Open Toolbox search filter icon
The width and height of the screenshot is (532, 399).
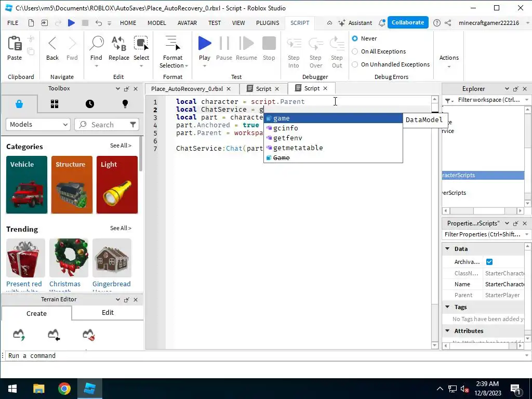point(132,125)
